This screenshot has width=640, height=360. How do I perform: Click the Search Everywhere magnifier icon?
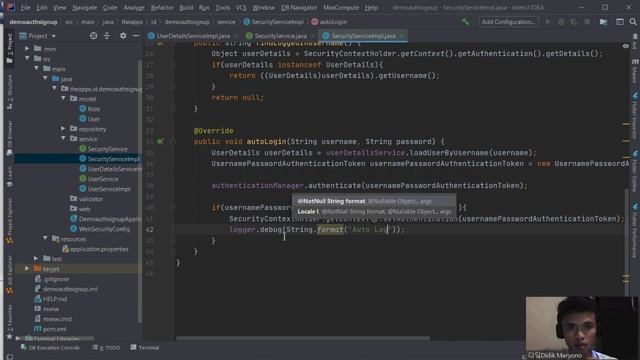[x=633, y=22]
